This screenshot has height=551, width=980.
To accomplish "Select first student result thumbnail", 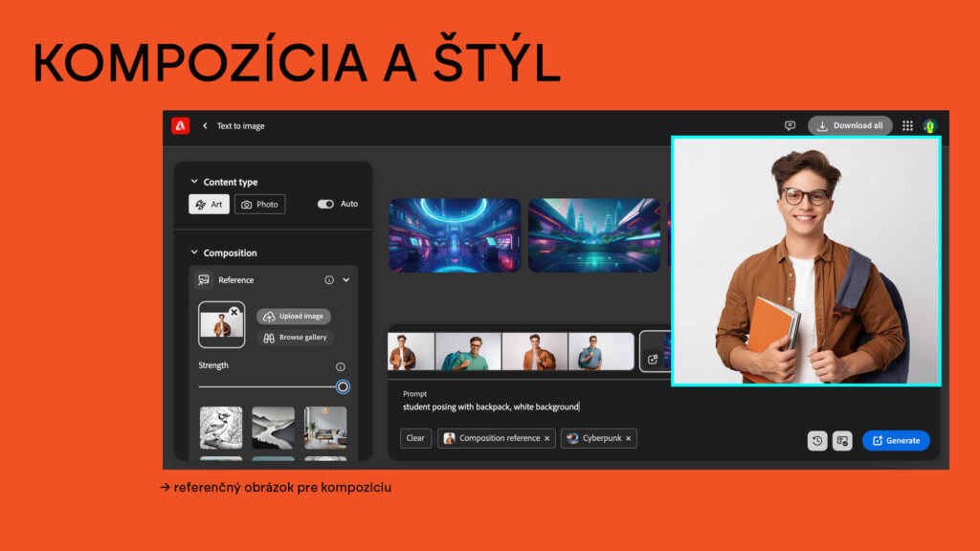I will click(x=412, y=352).
